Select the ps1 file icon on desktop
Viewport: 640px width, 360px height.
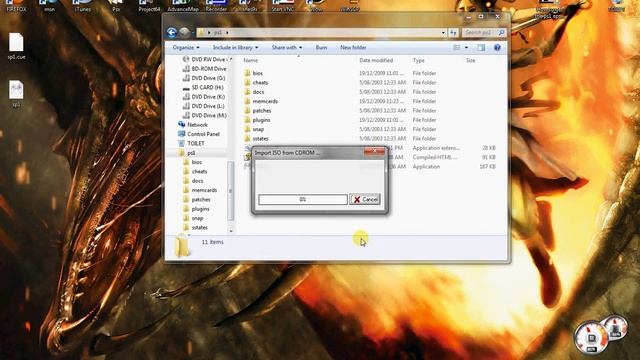pyautogui.click(x=16, y=94)
